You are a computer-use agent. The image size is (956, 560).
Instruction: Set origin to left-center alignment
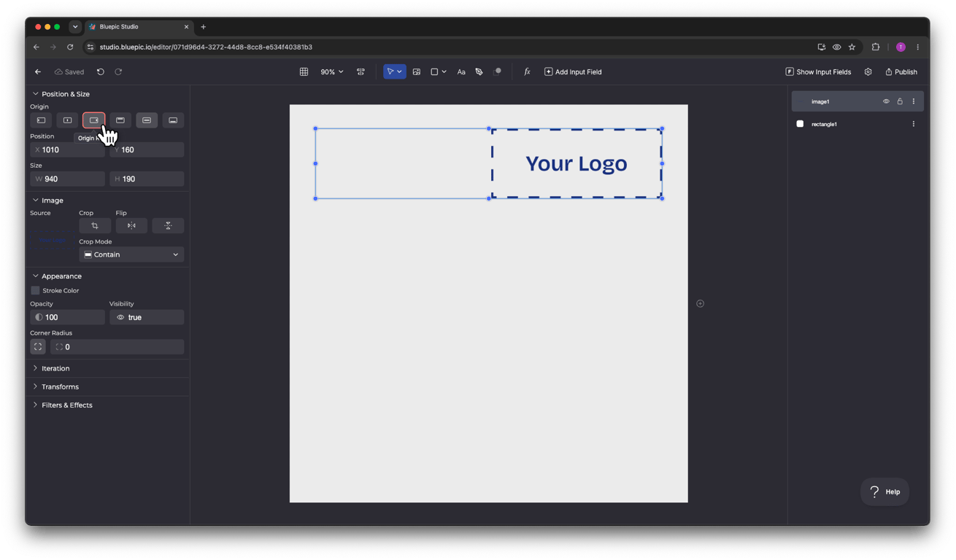pos(41,120)
